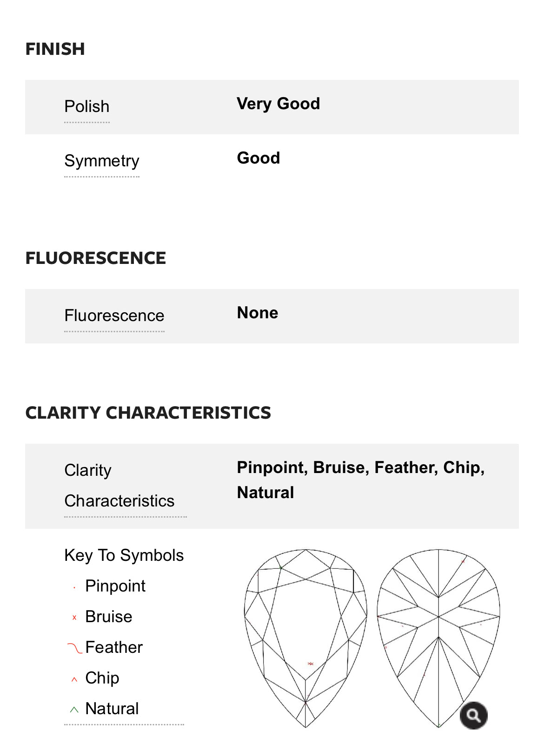Click the Very Good polish value

pos(278,104)
